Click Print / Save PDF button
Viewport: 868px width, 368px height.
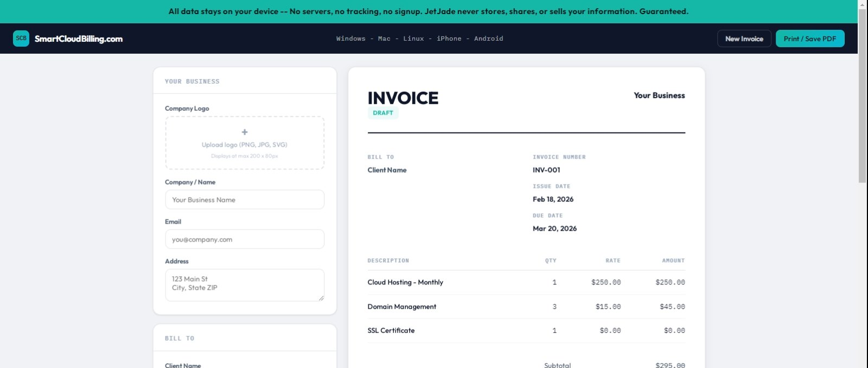click(x=810, y=39)
